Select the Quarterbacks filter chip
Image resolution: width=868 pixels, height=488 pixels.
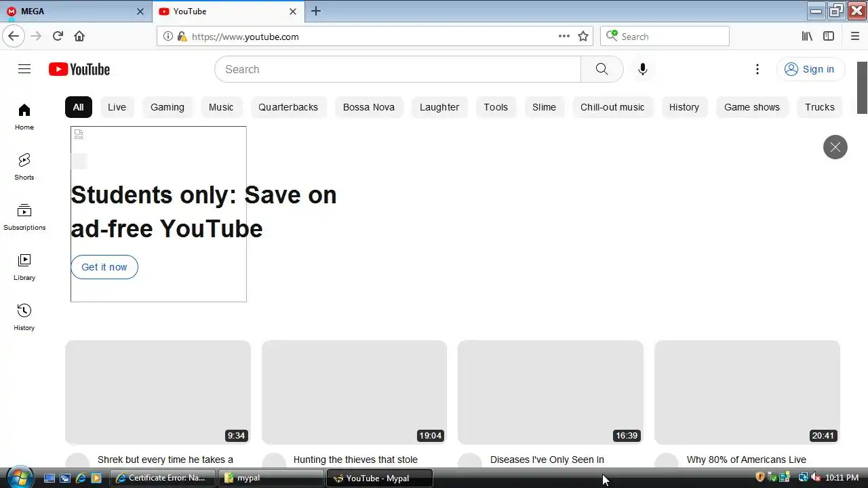click(x=288, y=107)
